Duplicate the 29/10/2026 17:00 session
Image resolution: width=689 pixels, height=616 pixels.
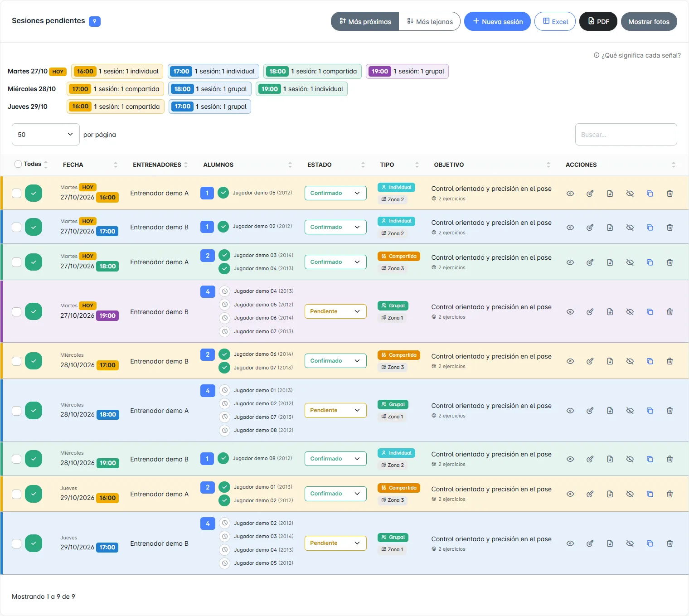(x=650, y=543)
